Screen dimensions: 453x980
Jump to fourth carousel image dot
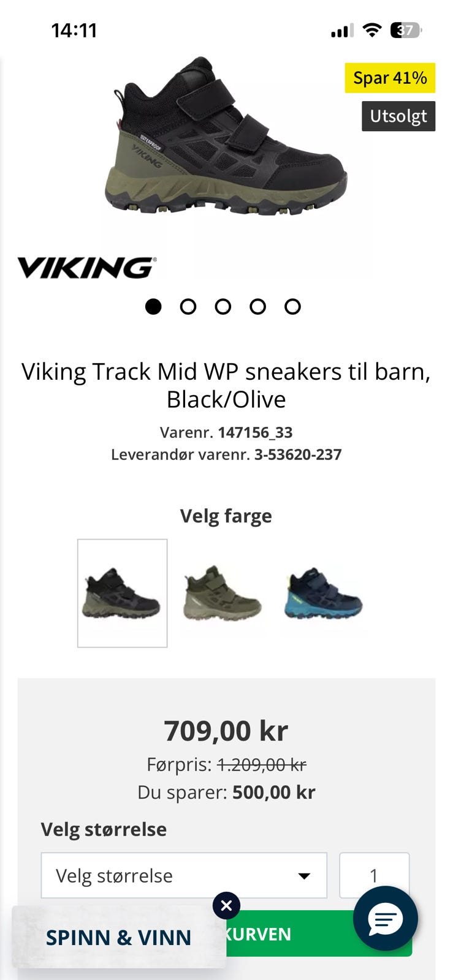coord(257,306)
